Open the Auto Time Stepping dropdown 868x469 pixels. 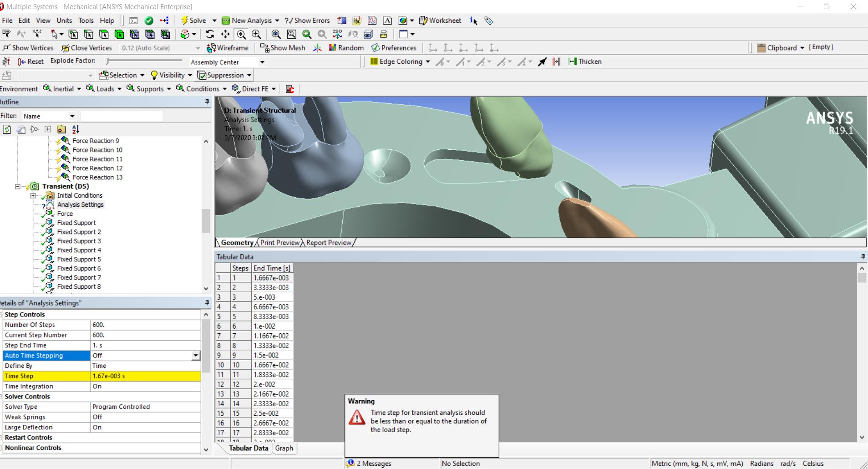pos(196,356)
